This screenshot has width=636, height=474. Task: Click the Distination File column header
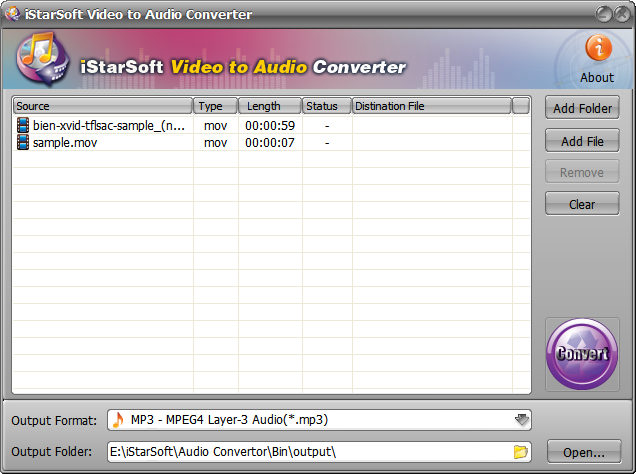[x=432, y=106]
